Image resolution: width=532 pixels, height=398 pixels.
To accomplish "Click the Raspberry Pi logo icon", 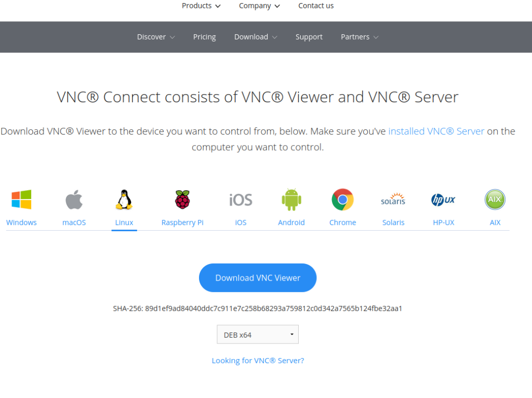I will (182, 200).
